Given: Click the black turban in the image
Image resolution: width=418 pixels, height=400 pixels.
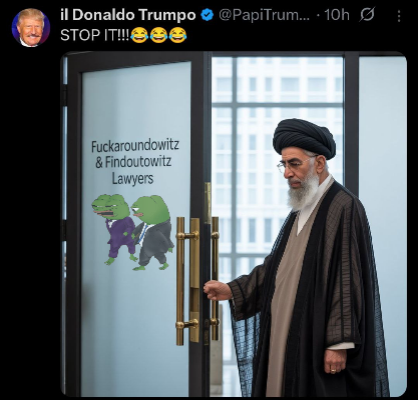Looking at the screenshot, I should [304, 137].
